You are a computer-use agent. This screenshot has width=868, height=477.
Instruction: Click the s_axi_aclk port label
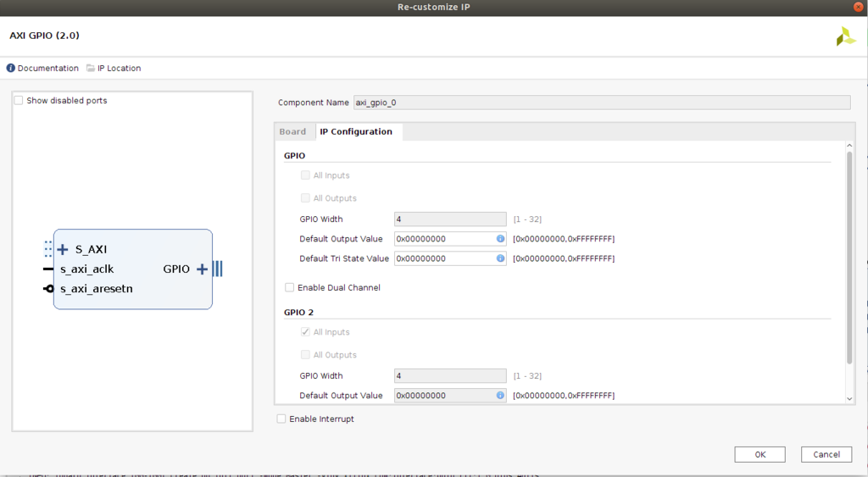(x=87, y=269)
